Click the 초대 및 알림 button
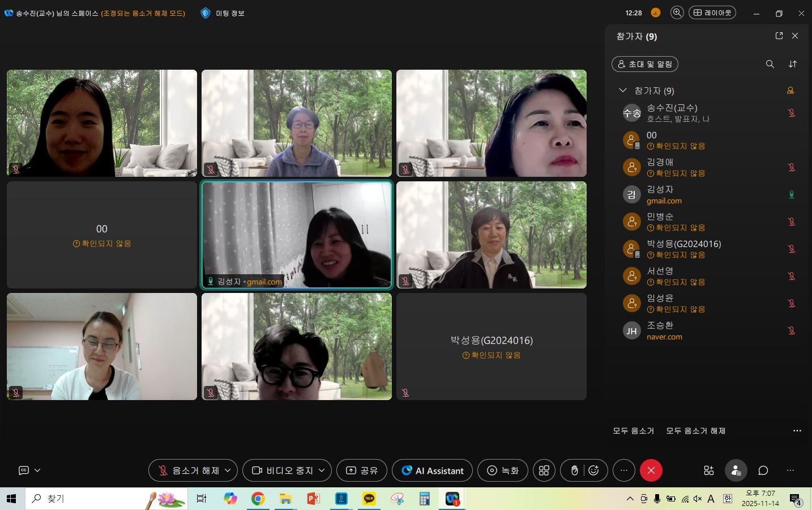 click(x=644, y=64)
